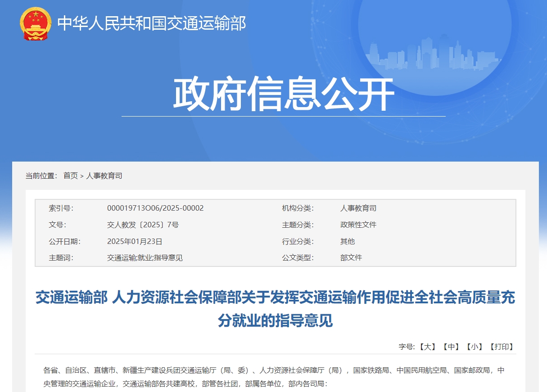Click the 当前位置 breadcrumb label
The width and height of the screenshot is (547, 392).
point(41,176)
